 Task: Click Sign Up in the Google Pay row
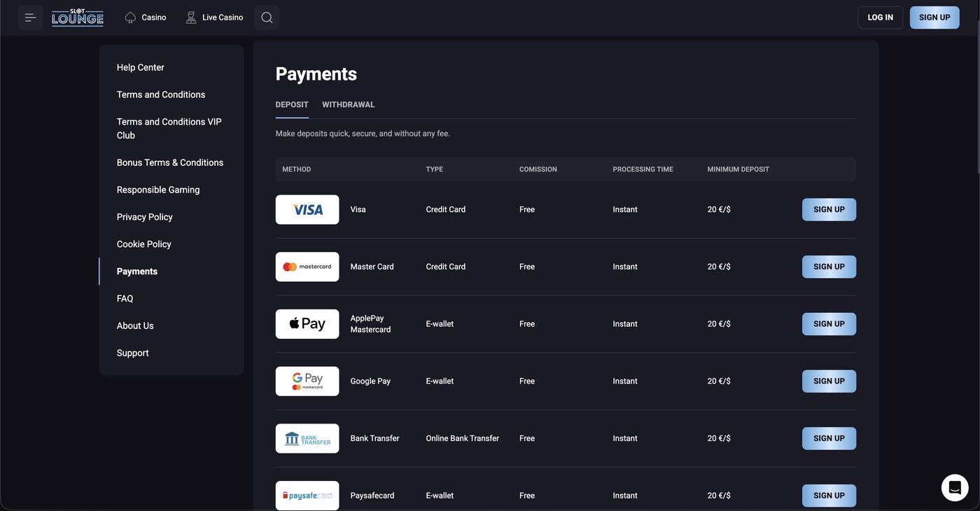click(829, 381)
